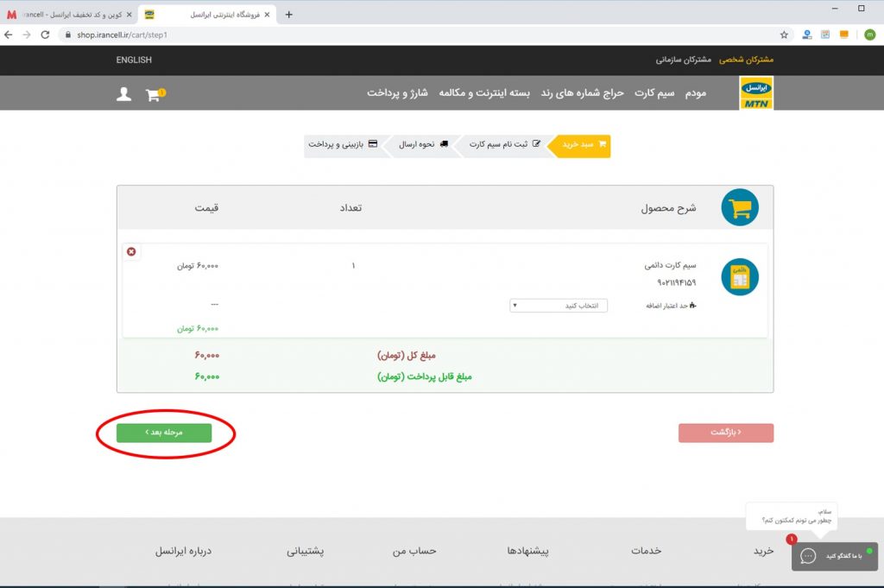Open the user account profile icon

(124, 94)
